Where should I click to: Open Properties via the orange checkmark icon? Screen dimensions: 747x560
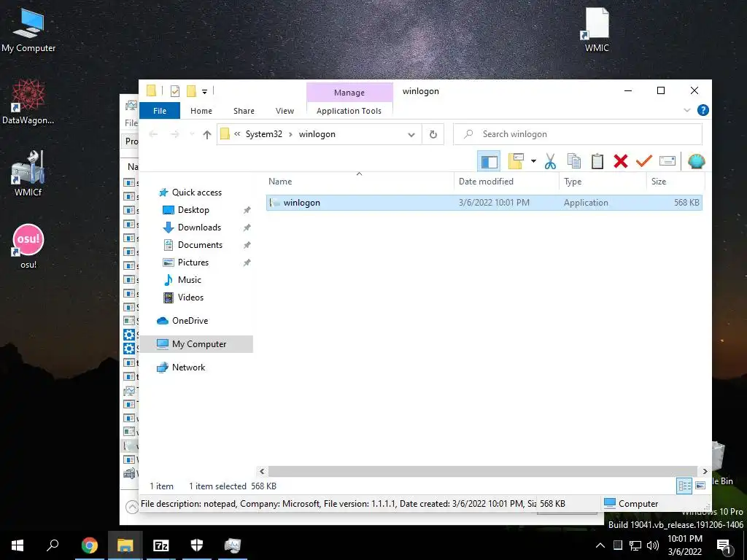pyautogui.click(x=644, y=161)
